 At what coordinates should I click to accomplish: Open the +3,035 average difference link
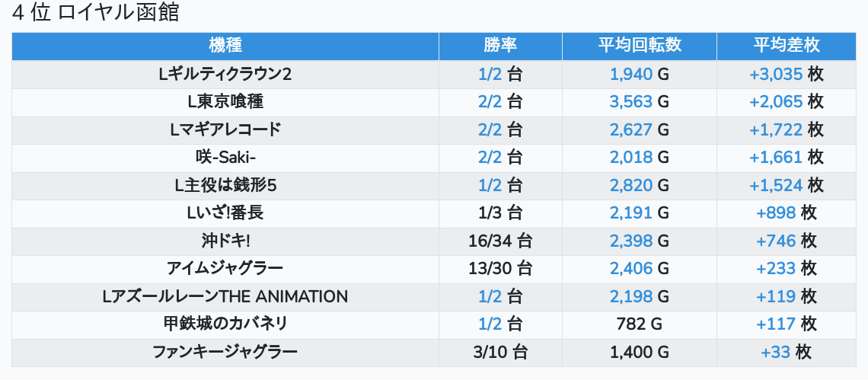pyautogui.click(x=776, y=74)
